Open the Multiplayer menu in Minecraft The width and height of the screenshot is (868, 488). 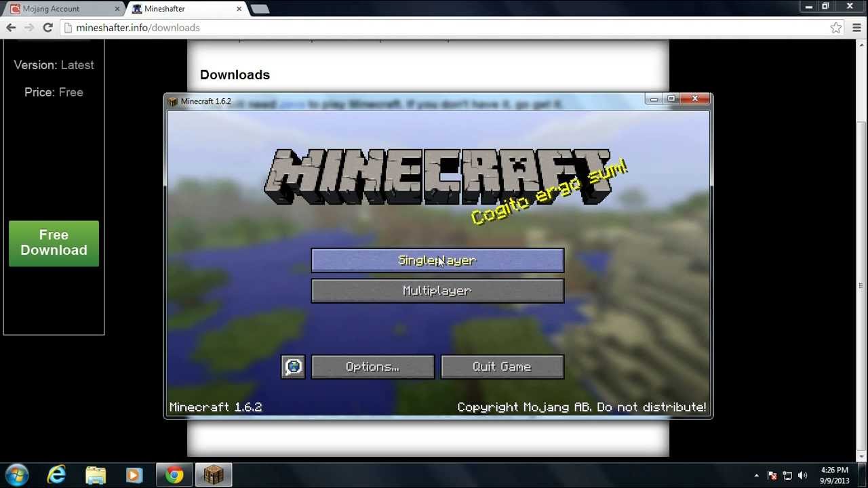pyautogui.click(x=437, y=291)
